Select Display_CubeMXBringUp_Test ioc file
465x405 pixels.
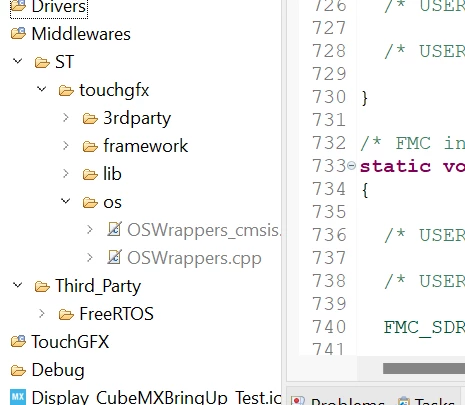[156, 397]
